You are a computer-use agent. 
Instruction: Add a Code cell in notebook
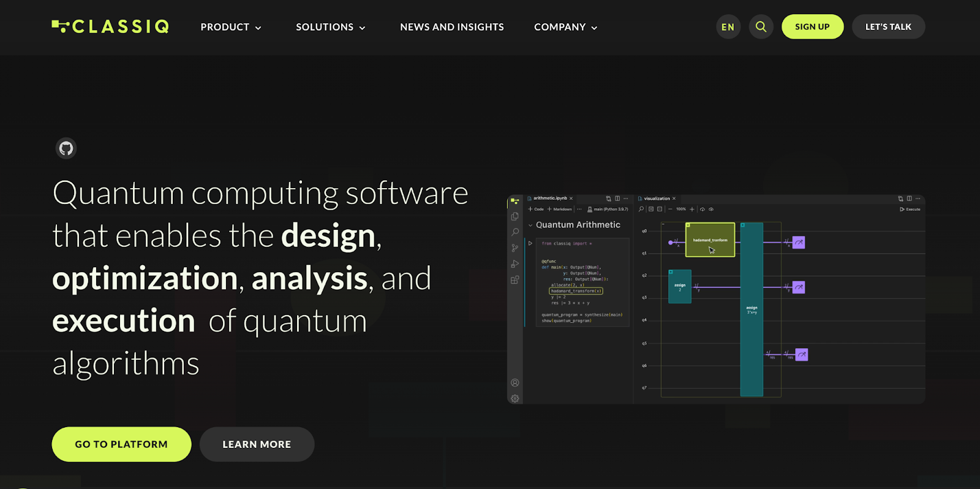click(x=536, y=209)
